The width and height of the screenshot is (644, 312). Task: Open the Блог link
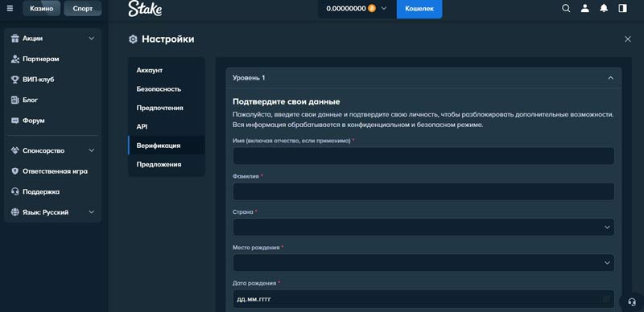coord(30,100)
